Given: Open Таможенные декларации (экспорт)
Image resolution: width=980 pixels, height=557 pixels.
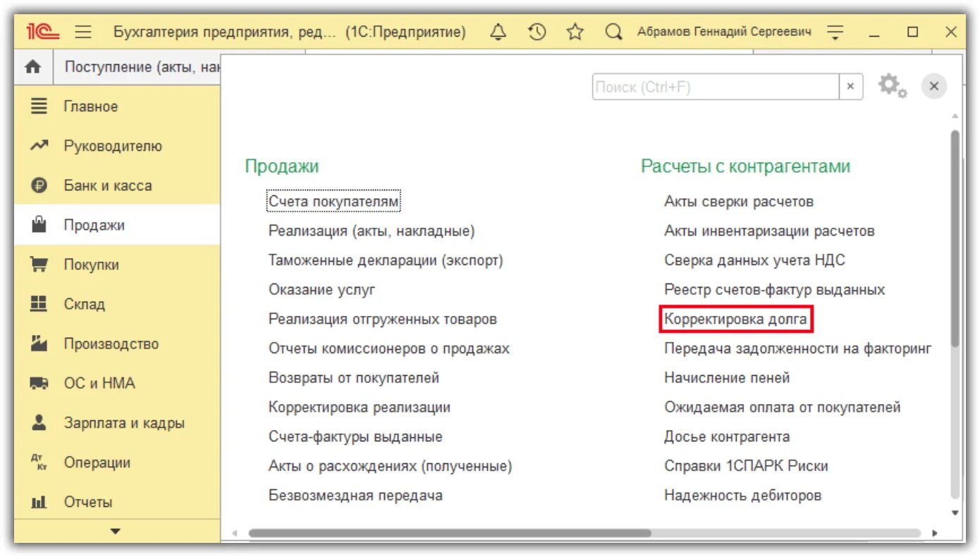Looking at the screenshot, I should point(386,260).
